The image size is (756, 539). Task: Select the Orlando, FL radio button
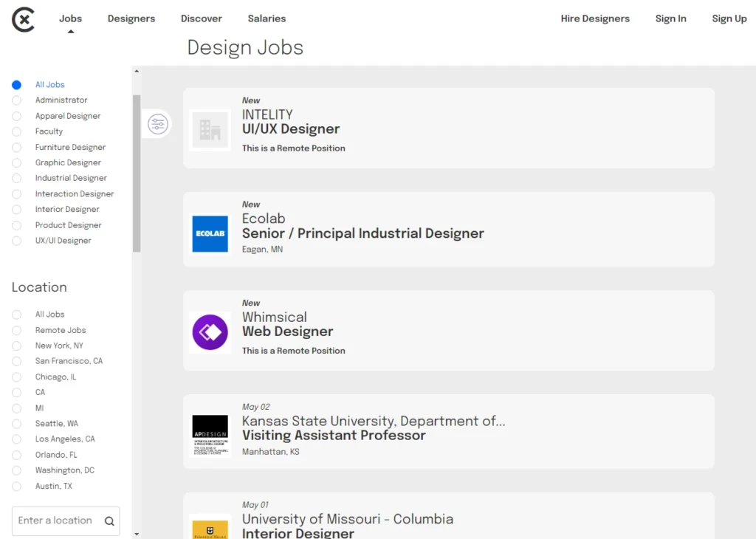16,456
